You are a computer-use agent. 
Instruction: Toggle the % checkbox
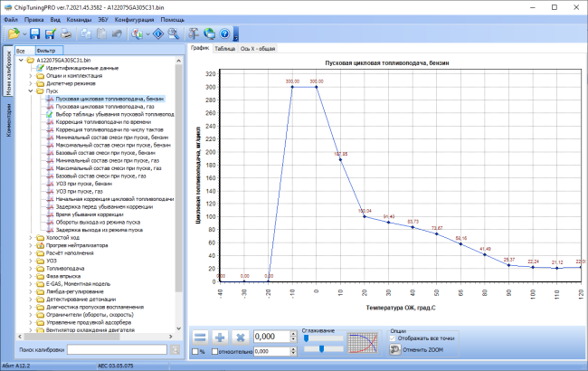(x=195, y=352)
